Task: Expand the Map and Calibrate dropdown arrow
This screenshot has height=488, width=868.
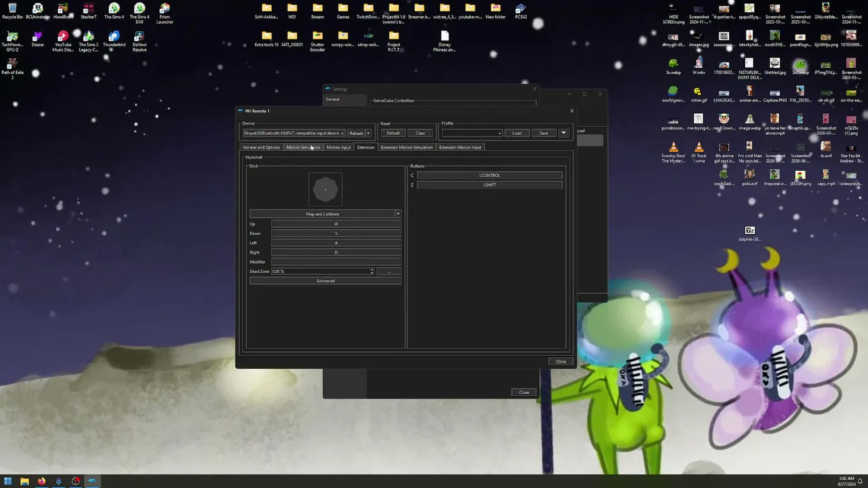Action: [x=398, y=214]
